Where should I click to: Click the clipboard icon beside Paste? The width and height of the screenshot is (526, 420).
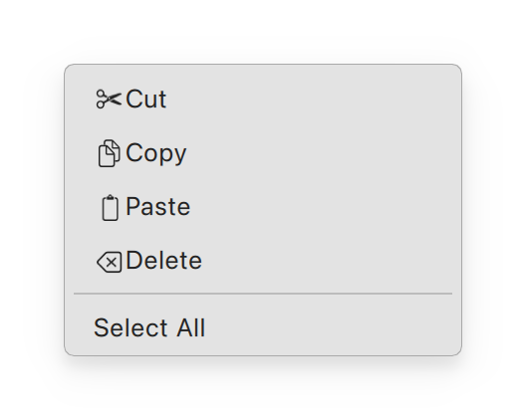110,207
